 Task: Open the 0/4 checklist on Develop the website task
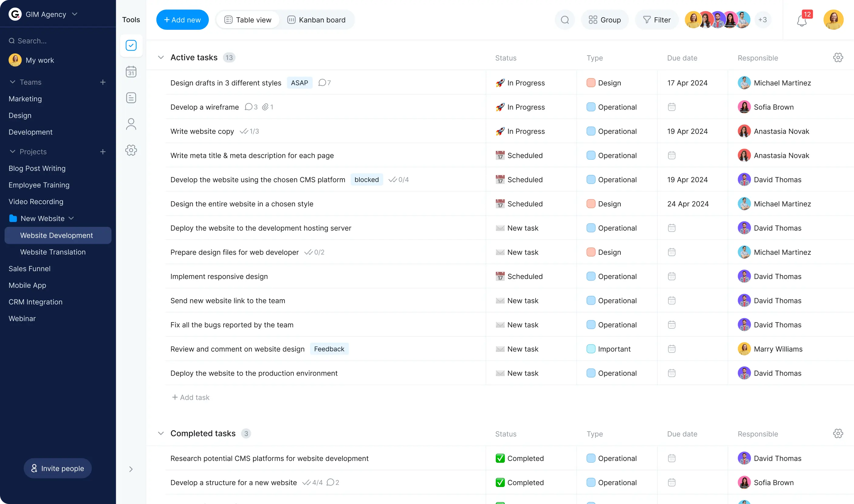tap(399, 179)
